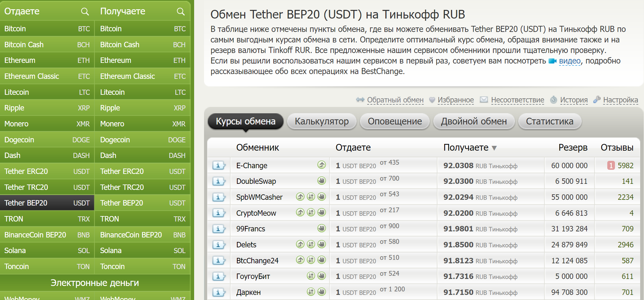Screen dimensions: 644x300
Task: Select Ethereum in the Отдаете list
Action: 47,60
